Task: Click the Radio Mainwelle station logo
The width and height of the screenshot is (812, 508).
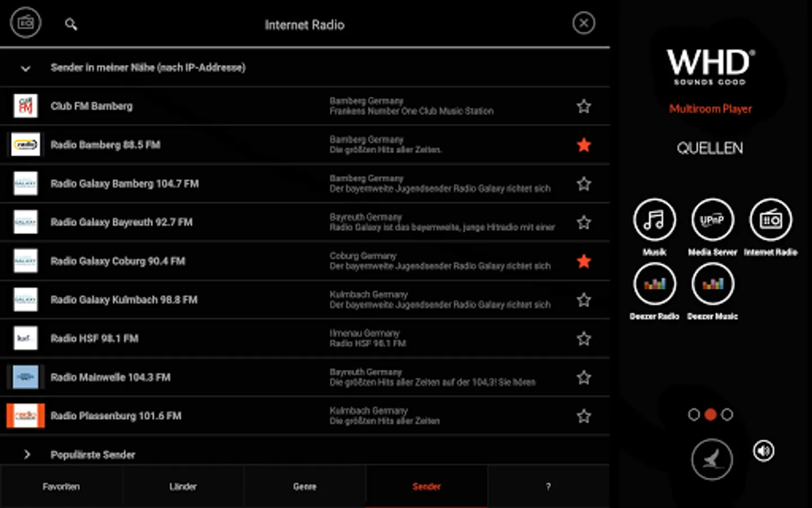Action: [25, 377]
